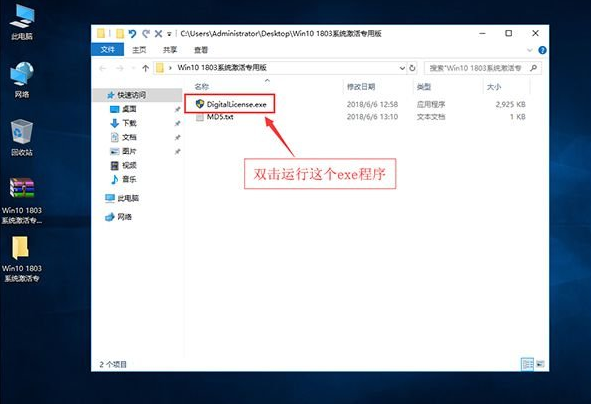591x404 pixels.
Task: Click the search magnifier icon
Action: click(x=533, y=68)
